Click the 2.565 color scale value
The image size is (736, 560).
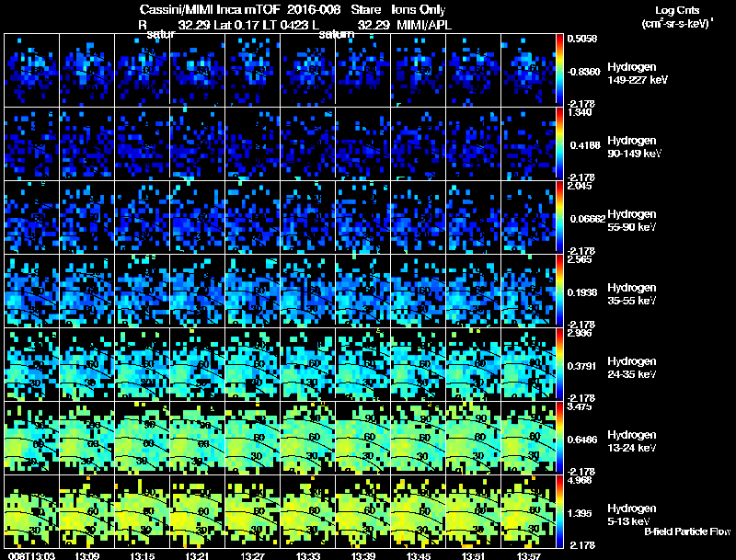coord(580,260)
